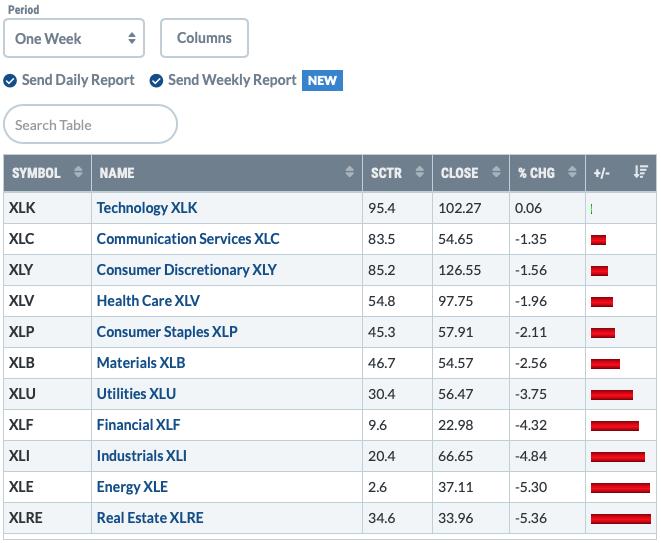Open the Financial XLF link
The width and height of the screenshot is (661, 543).
(x=138, y=425)
